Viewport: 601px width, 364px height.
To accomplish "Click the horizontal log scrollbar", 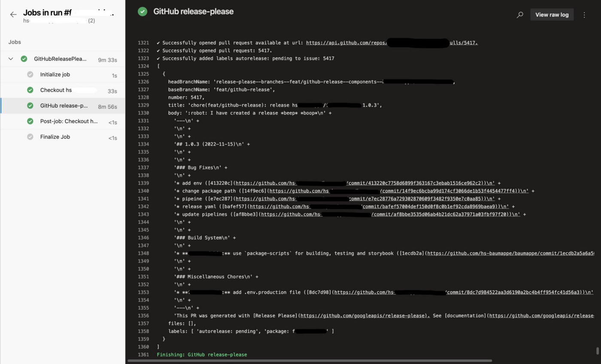I will 310,361.
